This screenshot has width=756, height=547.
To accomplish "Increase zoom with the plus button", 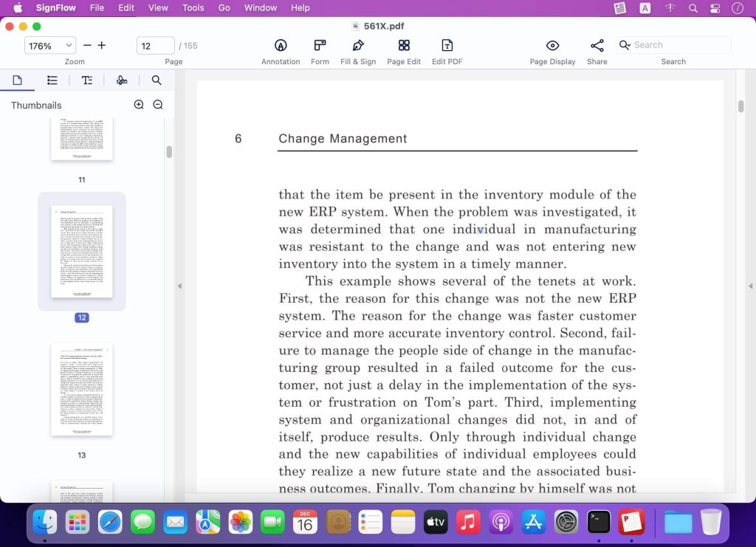I will [x=101, y=45].
